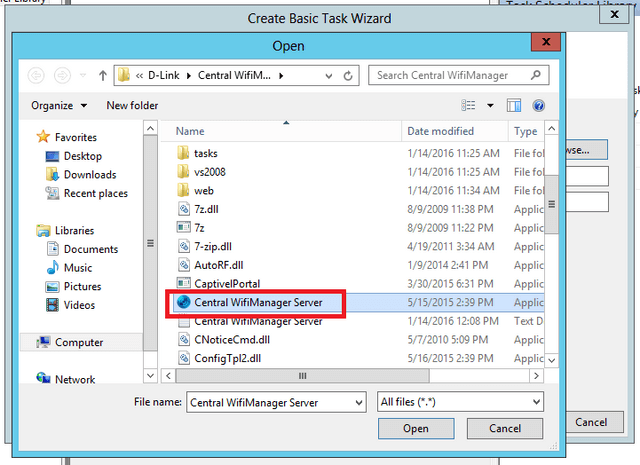Click horizontal scroll right arrow
640x465 pixels.
[536, 376]
